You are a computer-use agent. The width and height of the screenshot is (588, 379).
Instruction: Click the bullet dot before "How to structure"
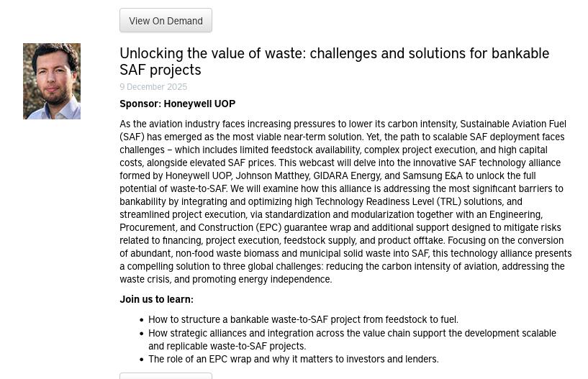tap(141, 320)
